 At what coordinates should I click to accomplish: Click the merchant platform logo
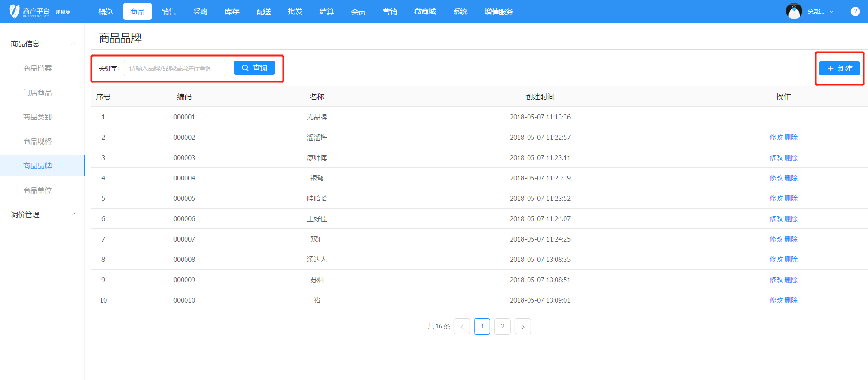[40, 11]
